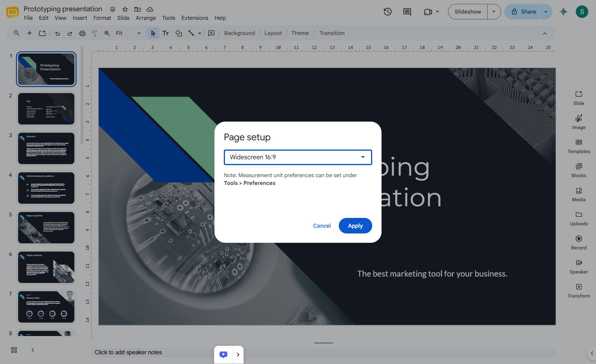The image size is (596, 364).
Task: Open the Fit zoom dropdown
Action: point(128,33)
